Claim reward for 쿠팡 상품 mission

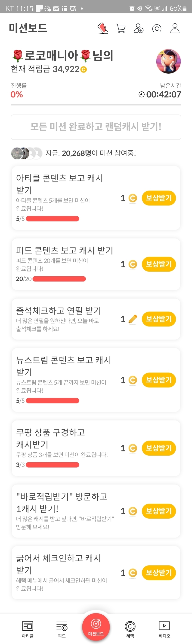pyautogui.click(x=159, y=448)
